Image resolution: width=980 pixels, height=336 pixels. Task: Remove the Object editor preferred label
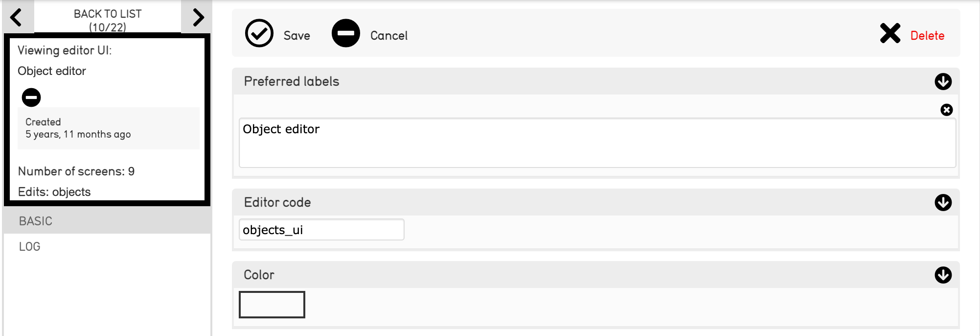pyautogui.click(x=946, y=110)
